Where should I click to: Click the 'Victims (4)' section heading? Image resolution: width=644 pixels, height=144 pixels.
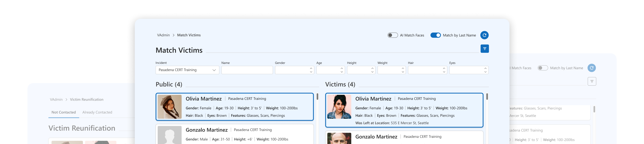[340, 84]
